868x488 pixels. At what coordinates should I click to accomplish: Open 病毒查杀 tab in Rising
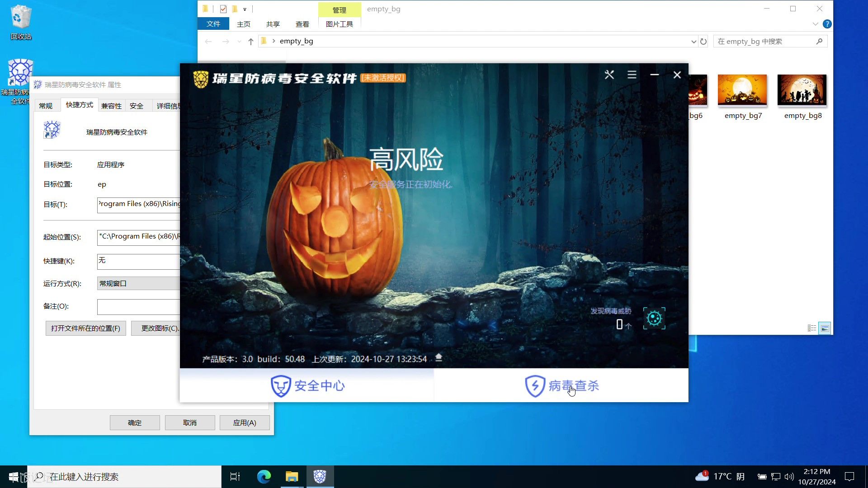561,386
